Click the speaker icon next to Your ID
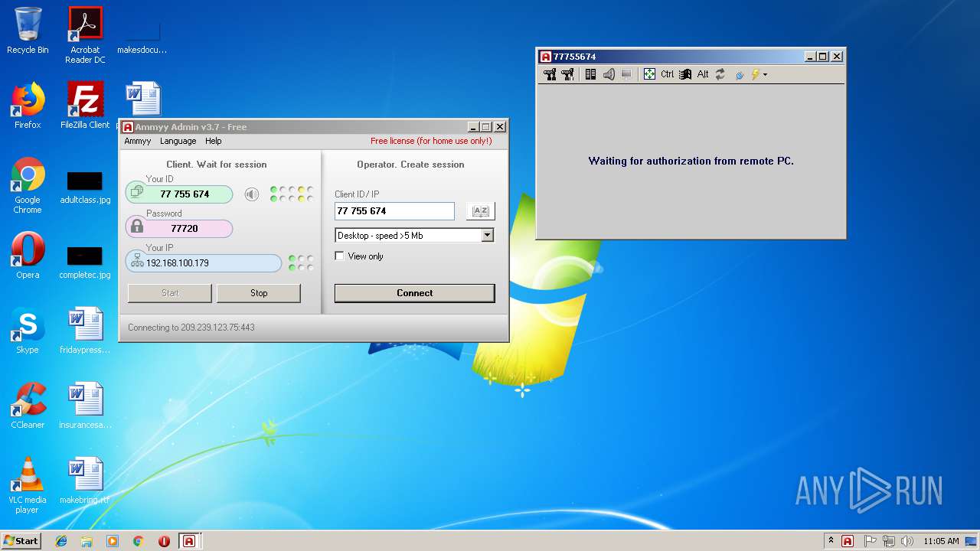This screenshot has width=980, height=551. click(x=252, y=194)
